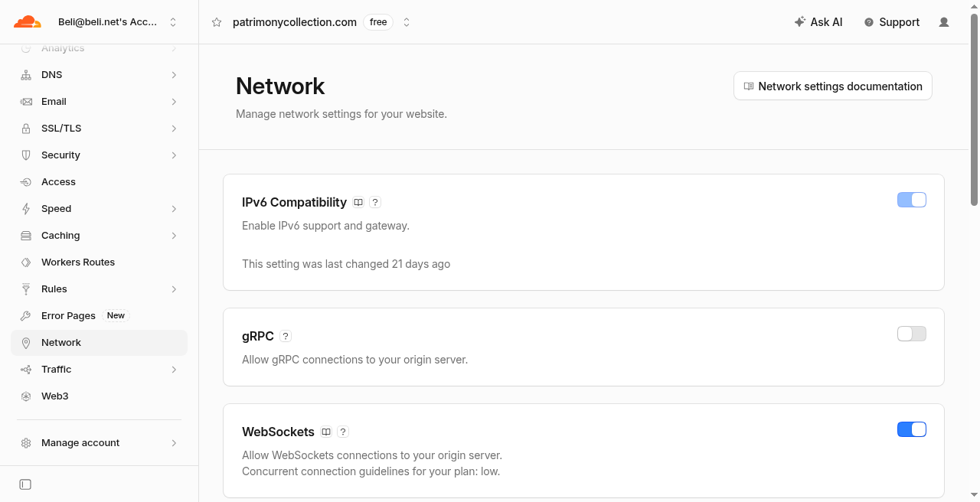Expand the Speed submenu chevron
This screenshot has height=502, width=980.
click(175, 209)
